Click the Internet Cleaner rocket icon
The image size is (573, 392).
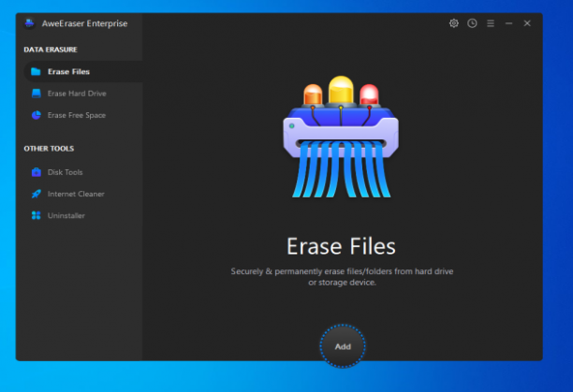tap(37, 194)
